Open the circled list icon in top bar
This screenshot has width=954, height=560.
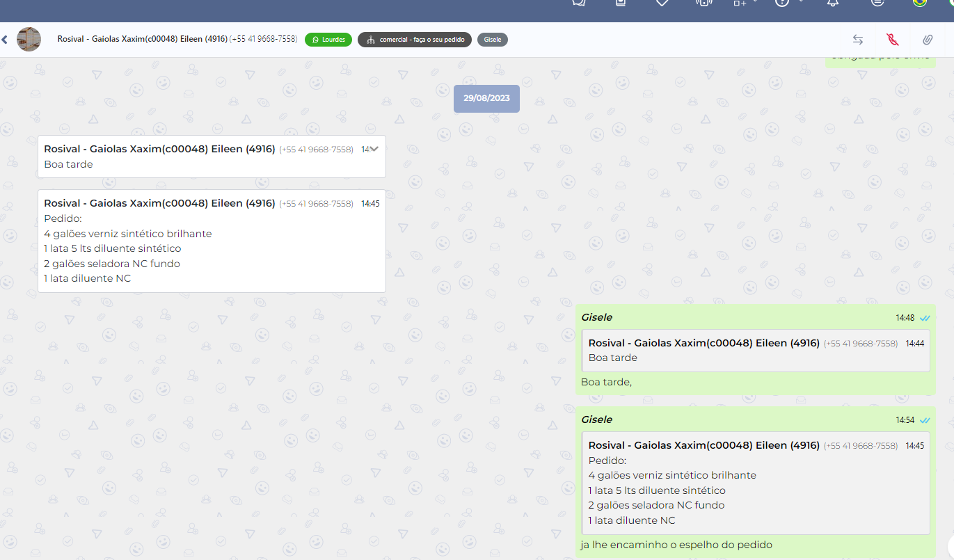tap(878, 3)
